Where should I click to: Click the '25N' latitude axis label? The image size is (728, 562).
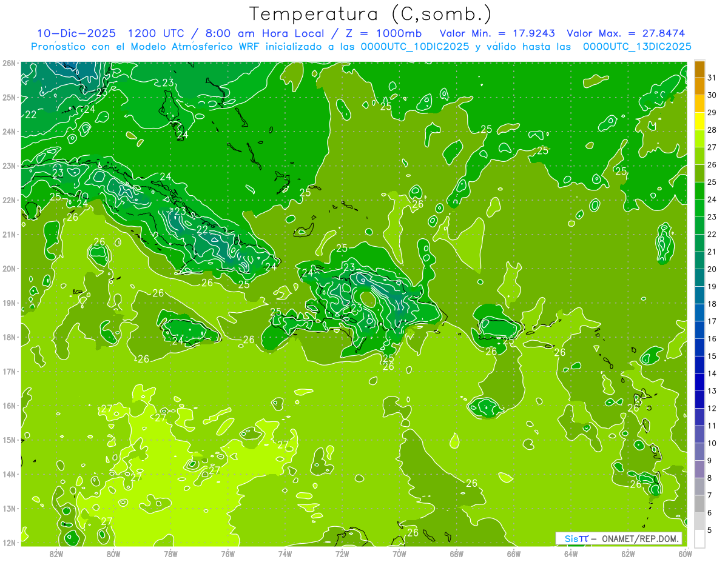8,97
